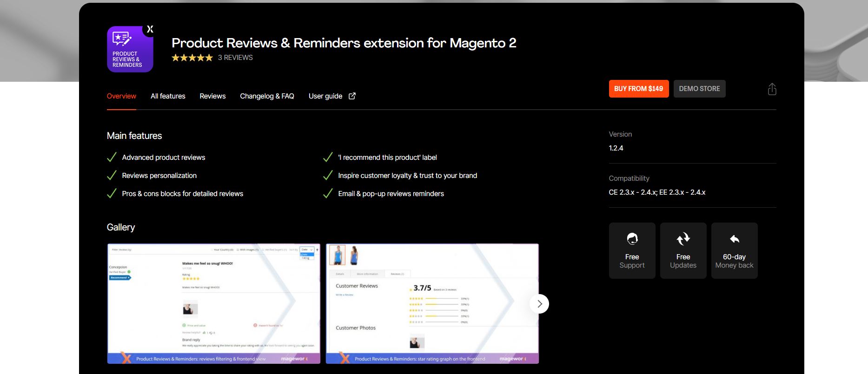
Task: Click checkmark beside Email & pop-up reminders
Action: click(x=328, y=193)
